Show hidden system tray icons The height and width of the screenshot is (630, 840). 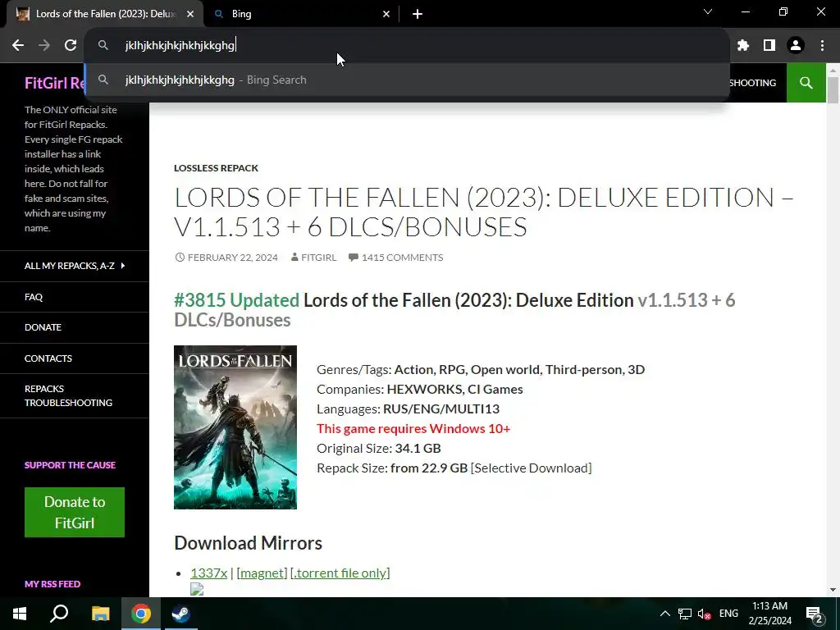click(664, 614)
